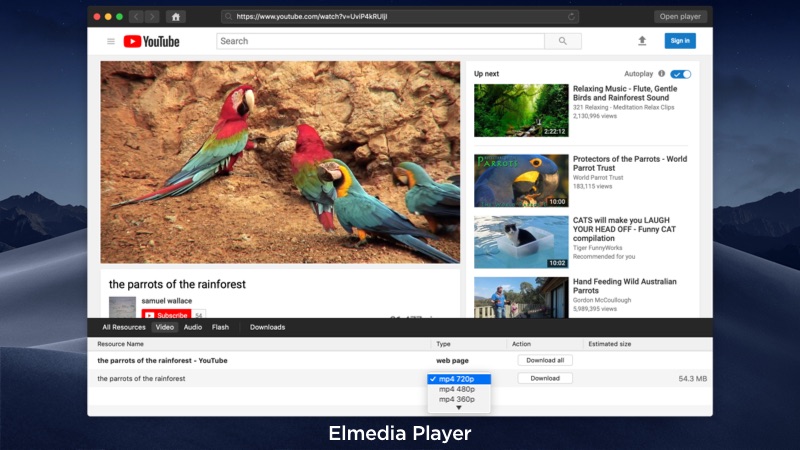This screenshot has width=800, height=450.
Task: Click samuel wallace channel avatar
Action: [x=122, y=307]
